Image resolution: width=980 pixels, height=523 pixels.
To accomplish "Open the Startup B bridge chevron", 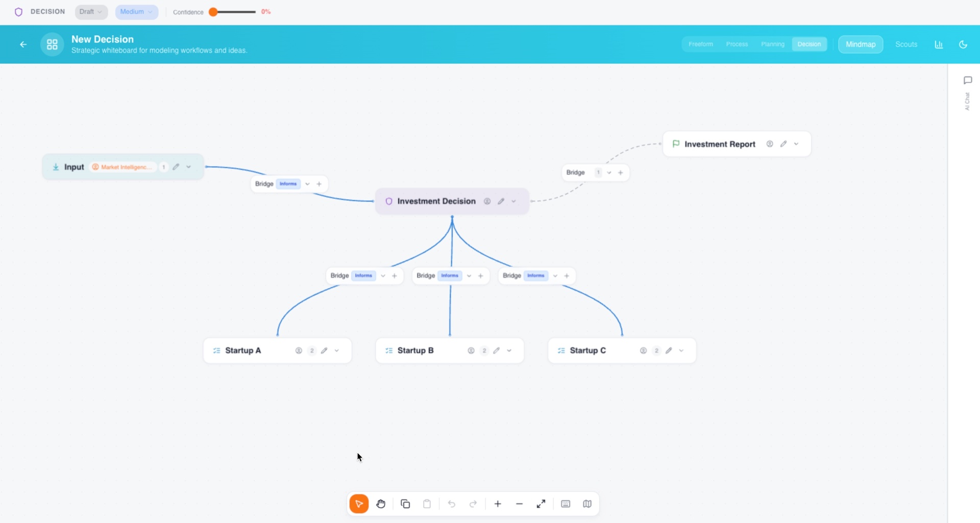I will click(x=470, y=276).
